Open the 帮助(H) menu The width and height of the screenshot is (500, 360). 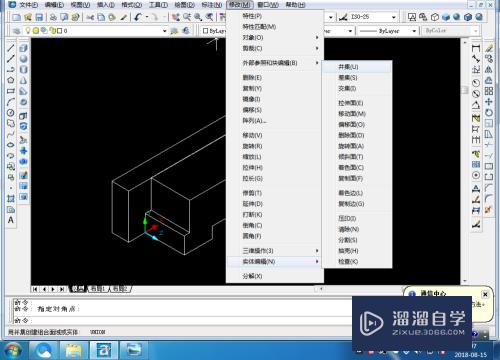point(295,5)
